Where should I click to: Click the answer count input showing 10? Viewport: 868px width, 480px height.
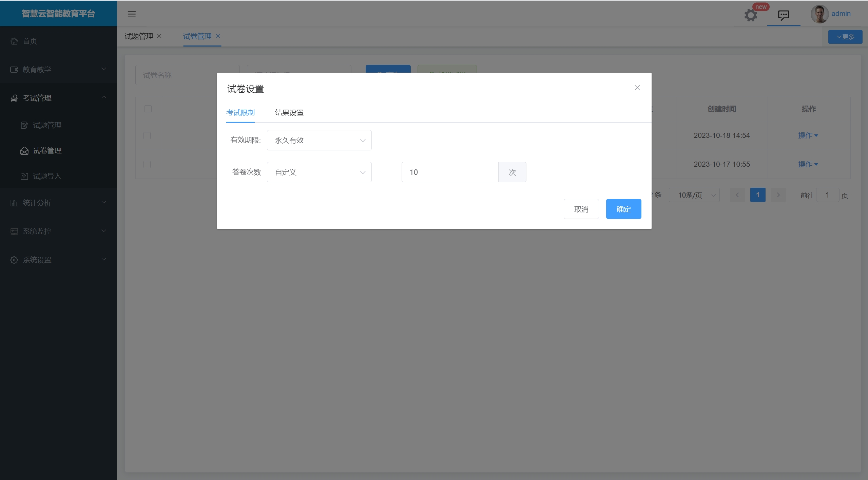pos(449,172)
